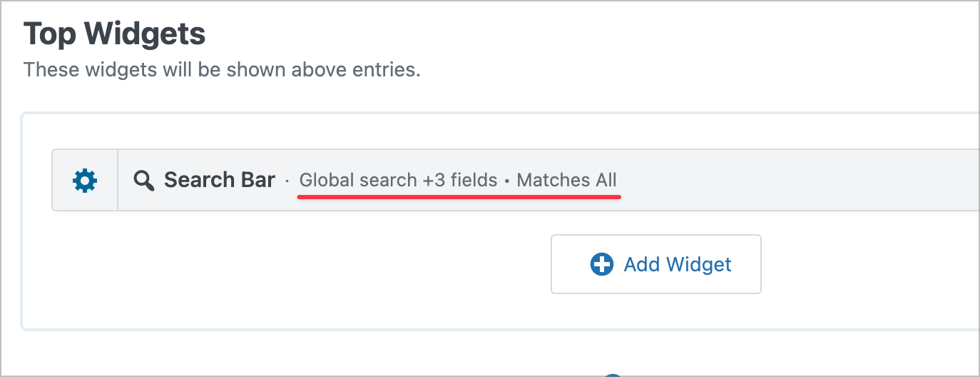980x377 pixels.
Task: Click the "Add Widget" text label
Action: [x=678, y=265]
